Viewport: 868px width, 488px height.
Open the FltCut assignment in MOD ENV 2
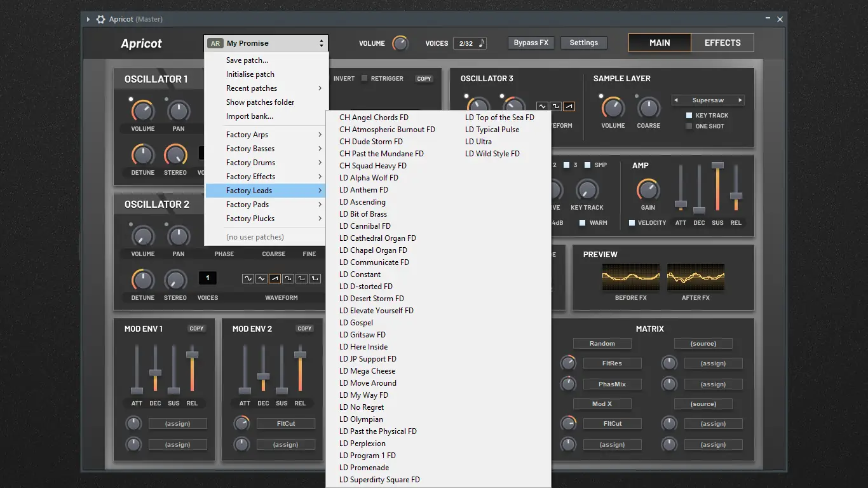coord(286,424)
